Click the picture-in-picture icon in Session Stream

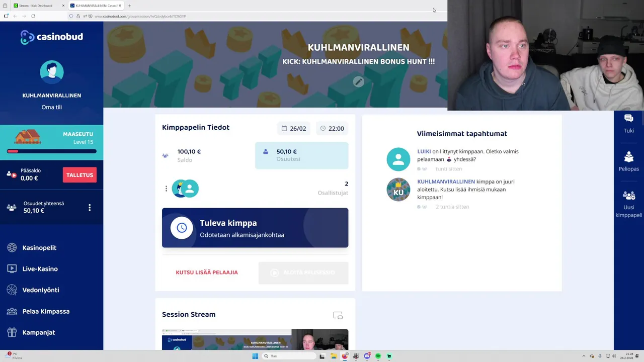pos(338,315)
